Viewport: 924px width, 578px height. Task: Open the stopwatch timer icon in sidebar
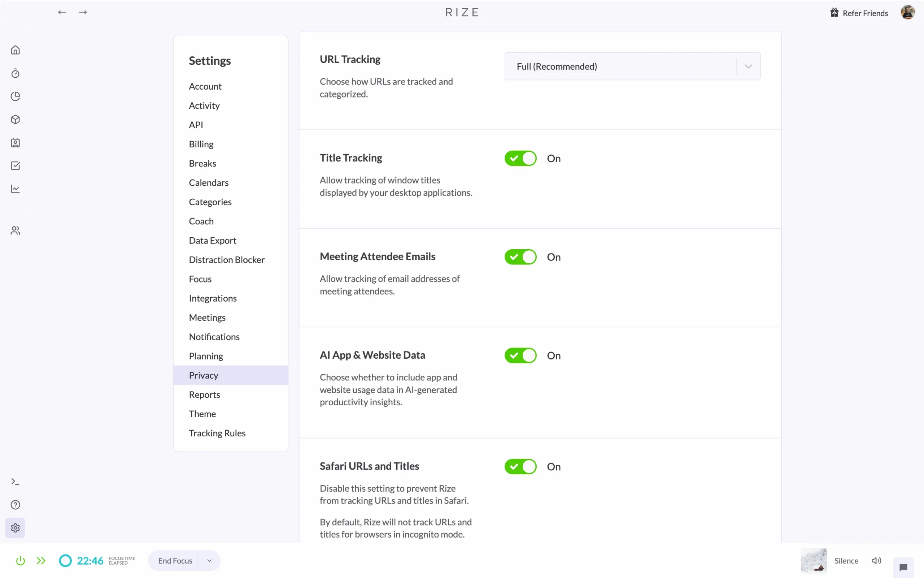pyautogui.click(x=15, y=73)
